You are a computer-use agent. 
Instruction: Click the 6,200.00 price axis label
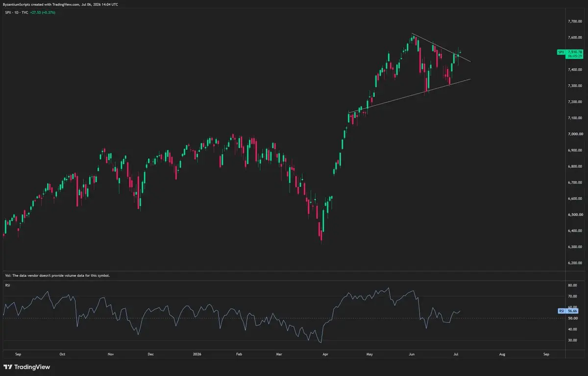coord(574,263)
